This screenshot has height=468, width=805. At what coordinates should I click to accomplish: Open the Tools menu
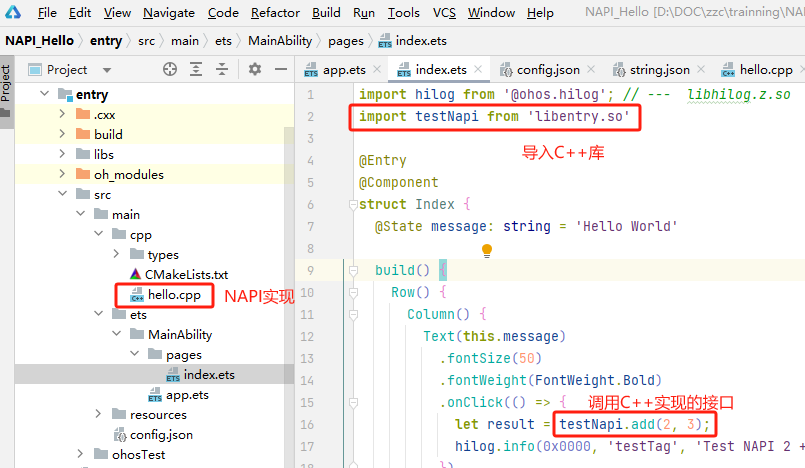[x=404, y=12]
